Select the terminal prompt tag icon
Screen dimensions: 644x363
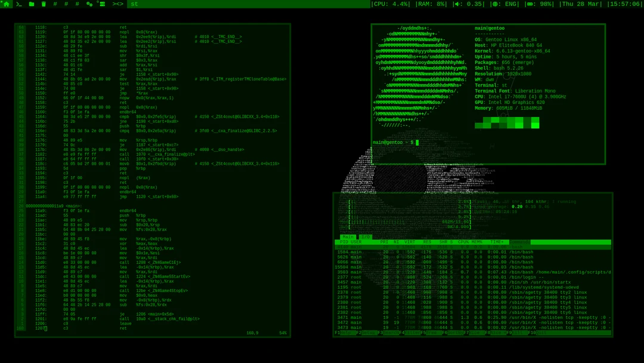pyautogui.click(x=19, y=4)
